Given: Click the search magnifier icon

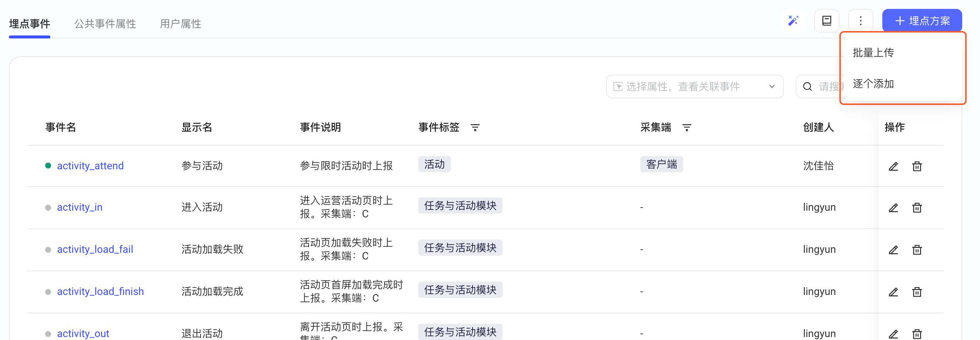Looking at the screenshot, I should [807, 86].
